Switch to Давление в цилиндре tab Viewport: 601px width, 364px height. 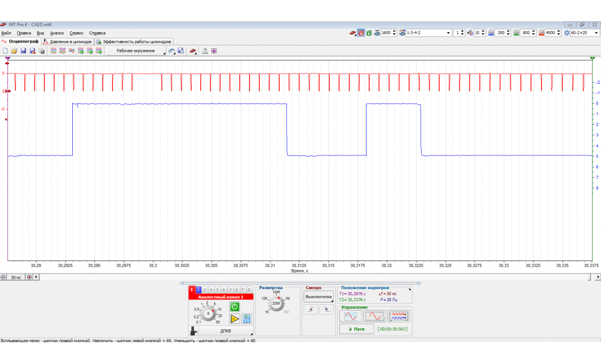click(x=68, y=42)
